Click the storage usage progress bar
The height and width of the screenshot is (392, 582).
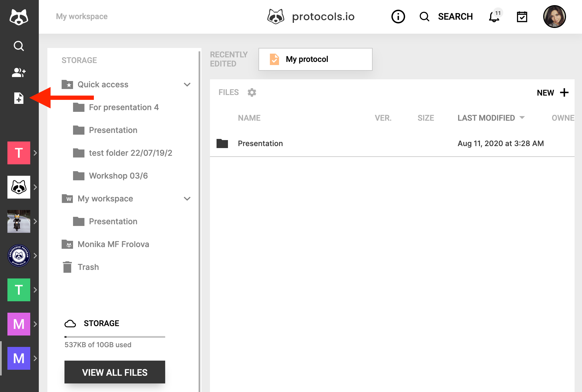[115, 337]
